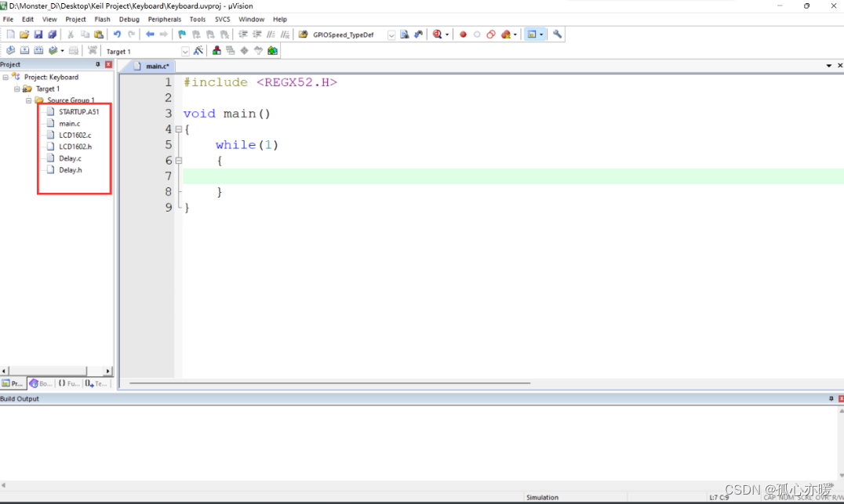Collapse the Target 1 tree node
844x504 pixels.
(17, 89)
